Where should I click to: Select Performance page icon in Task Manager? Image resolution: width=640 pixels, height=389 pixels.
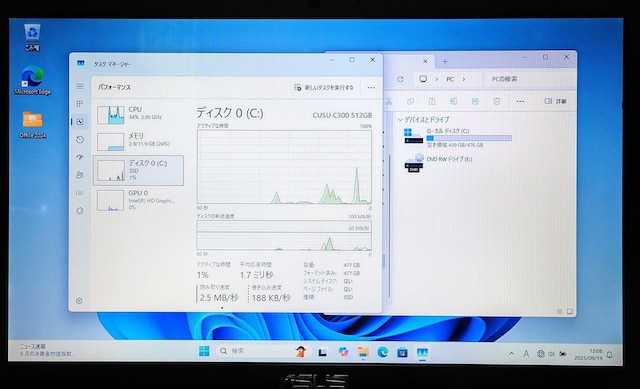pyautogui.click(x=80, y=122)
